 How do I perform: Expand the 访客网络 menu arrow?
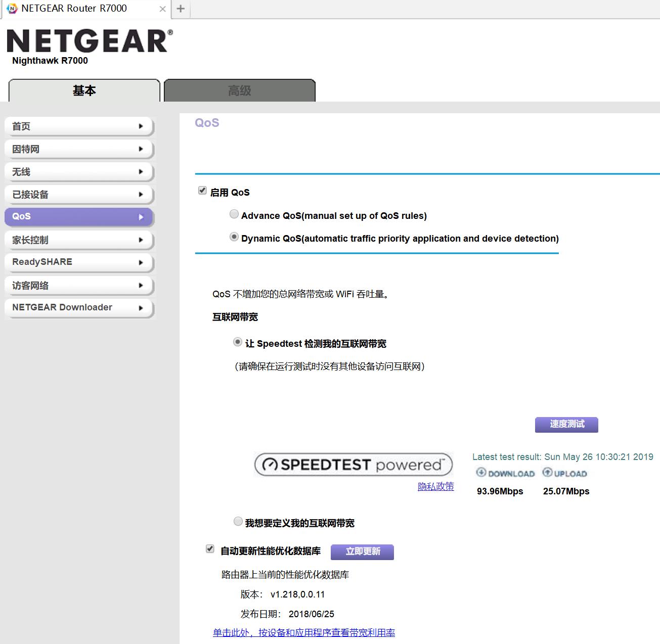[141, 286]
